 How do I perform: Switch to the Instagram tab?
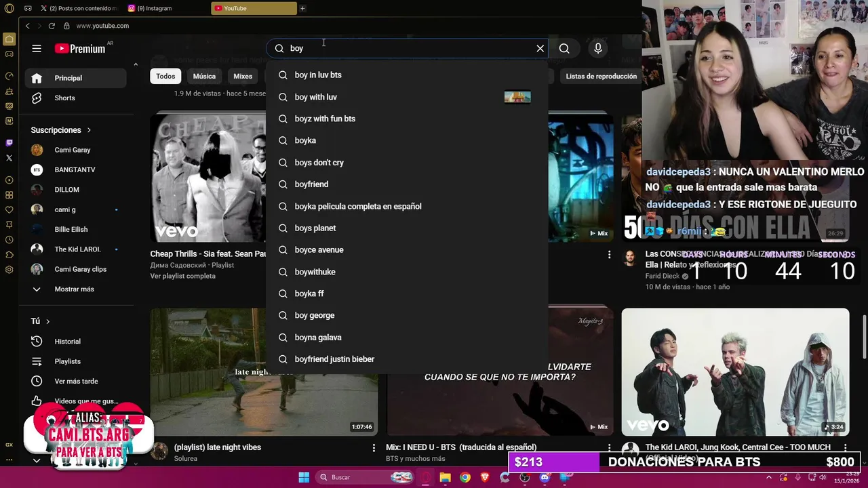coord(166,8)
